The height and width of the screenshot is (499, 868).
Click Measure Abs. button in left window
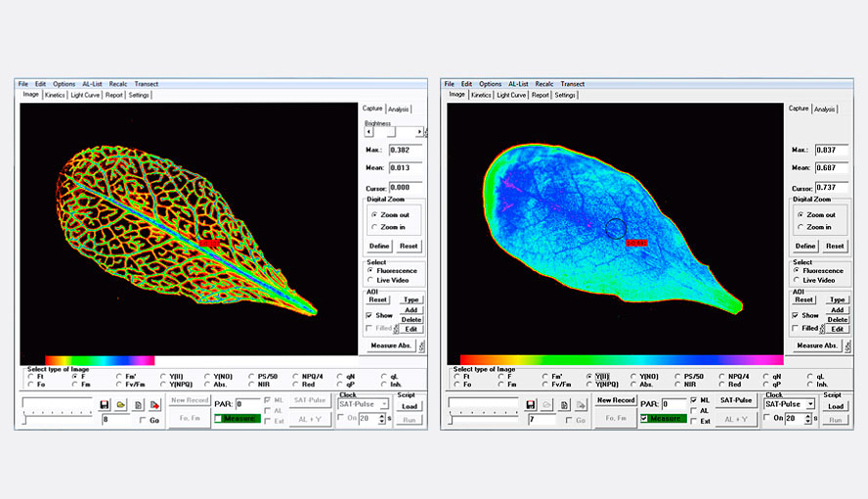coord(391,345)
